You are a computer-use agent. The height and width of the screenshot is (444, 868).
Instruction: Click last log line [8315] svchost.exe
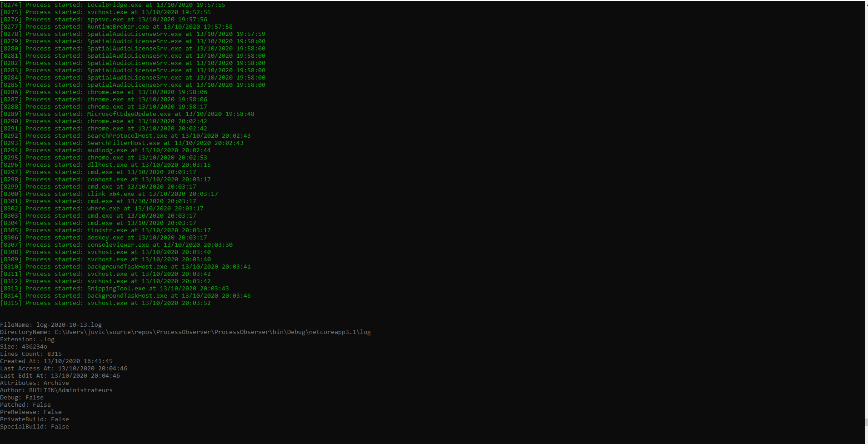click(x=105, y=303)
